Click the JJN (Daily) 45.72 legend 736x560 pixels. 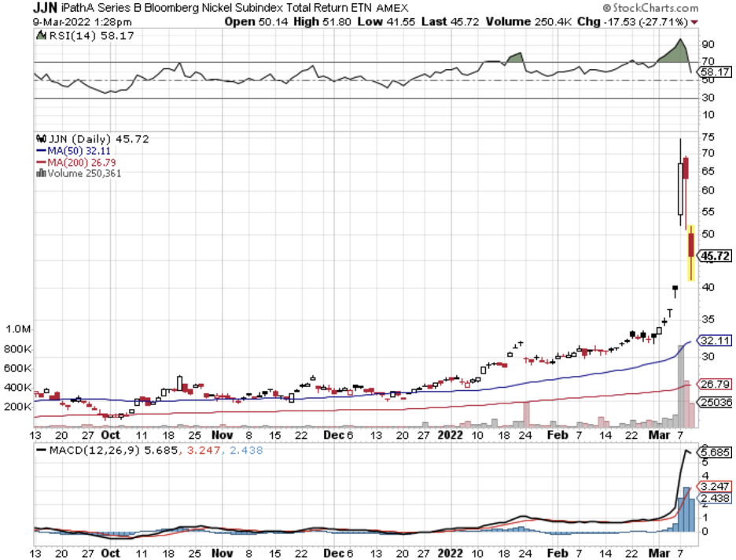pos(98,139)
